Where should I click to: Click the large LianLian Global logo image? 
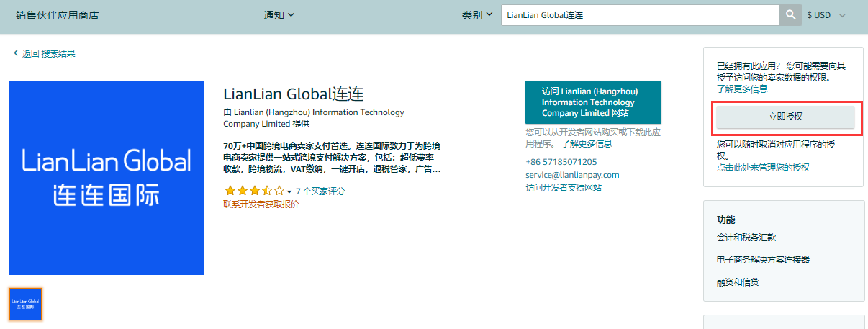(107, 178)
